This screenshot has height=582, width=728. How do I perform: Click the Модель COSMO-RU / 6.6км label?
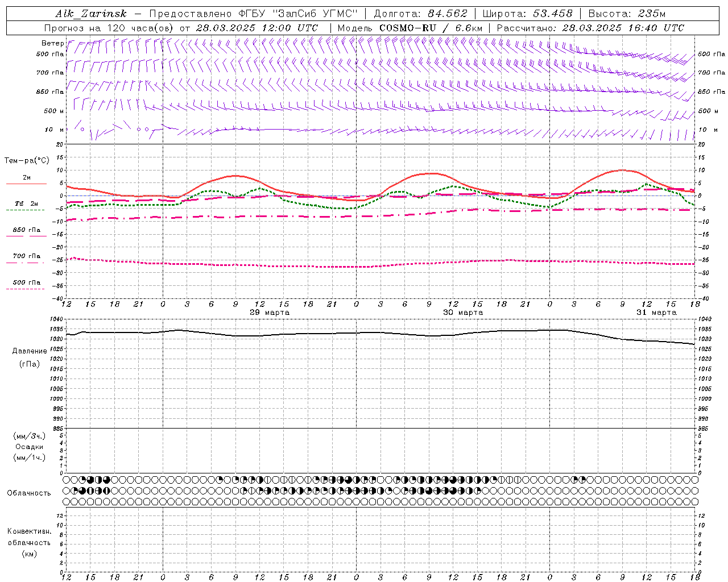(x=409, y=28)
